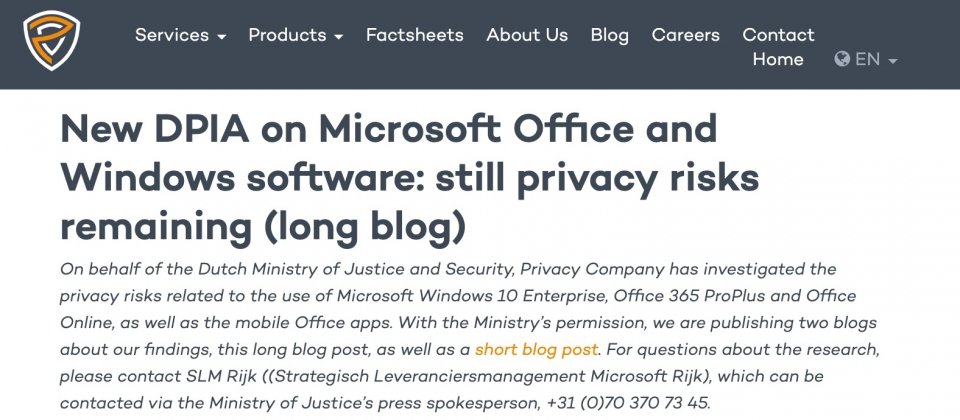Return to Home via nav link

[x=778, y=59]
